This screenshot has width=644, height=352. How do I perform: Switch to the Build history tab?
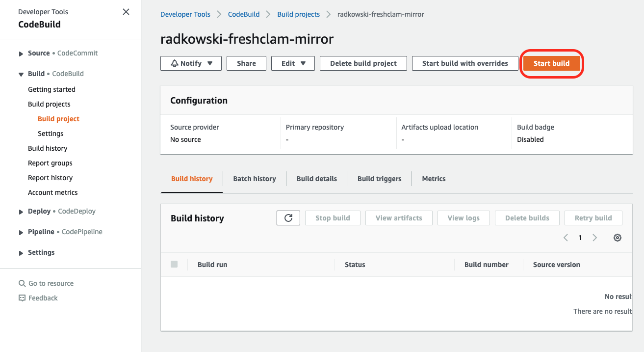tap(192, 179)
